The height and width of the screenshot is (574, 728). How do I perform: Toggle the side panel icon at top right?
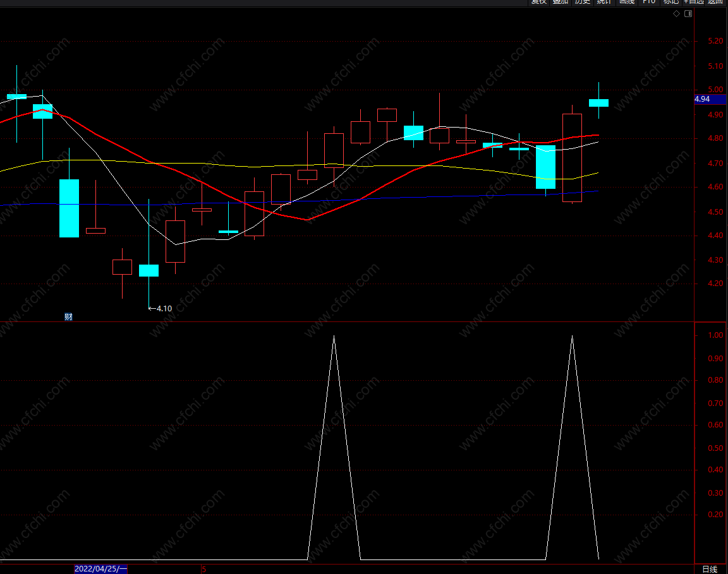[x=688, y=13]
